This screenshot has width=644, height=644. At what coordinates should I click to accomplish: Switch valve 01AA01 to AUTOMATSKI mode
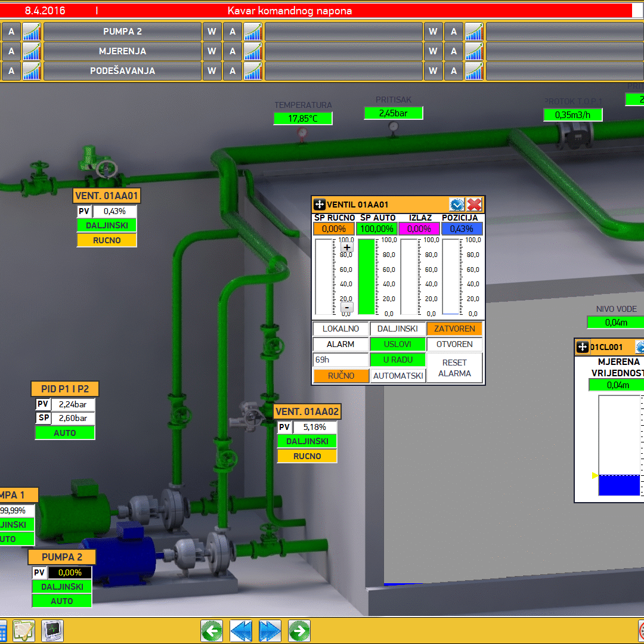coord(398,376)
